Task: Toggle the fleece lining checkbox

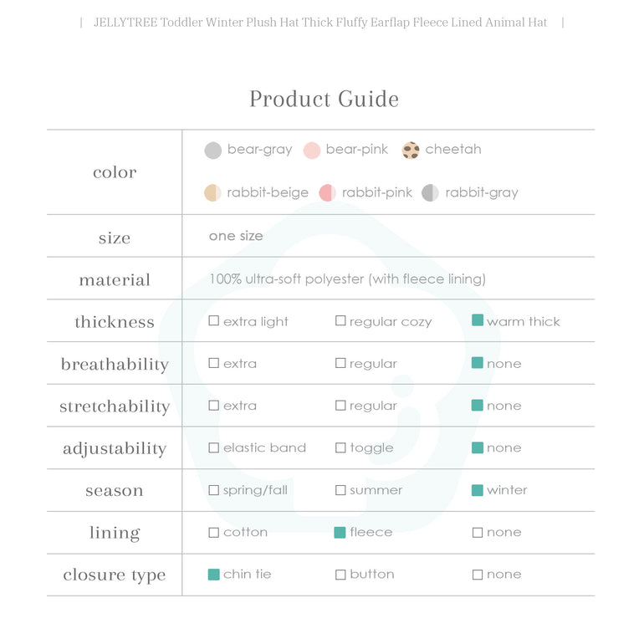Action: (x=340, y=533)
